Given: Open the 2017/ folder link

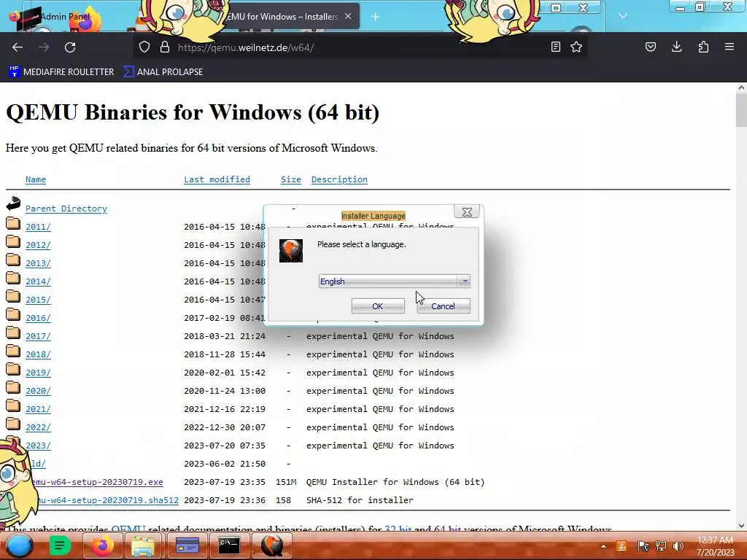Looking at the screenshot, I should tap(38, 336).
